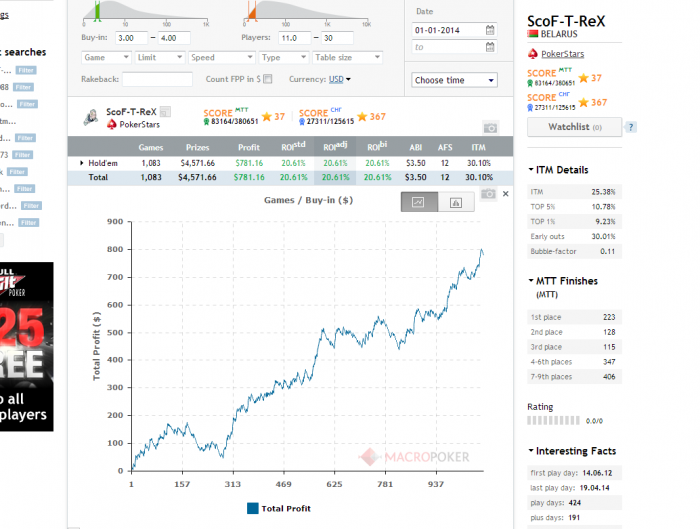This screenshot has height=529, width=700.
Task: Click the first Filter button in searches
Action: click(26, 70)
